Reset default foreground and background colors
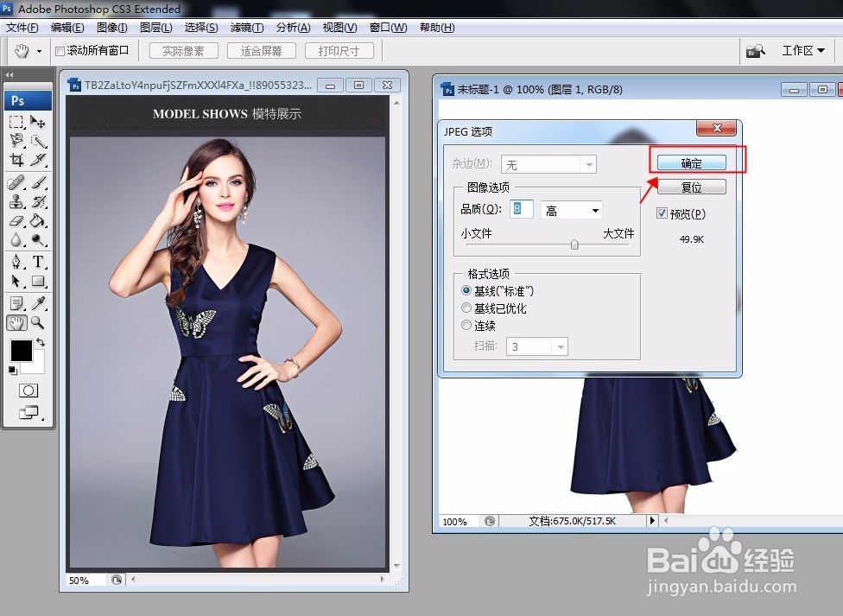This screenshot has width=843, height=616. point(13,370)
